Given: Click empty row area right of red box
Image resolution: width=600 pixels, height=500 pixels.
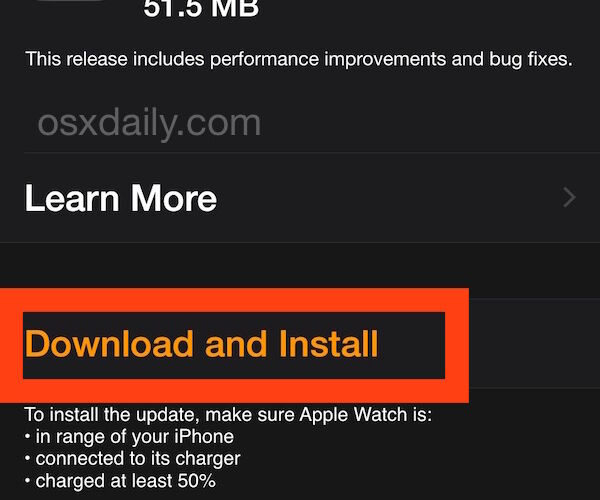Looking at the screenshot, I should [x=535, y=344].
